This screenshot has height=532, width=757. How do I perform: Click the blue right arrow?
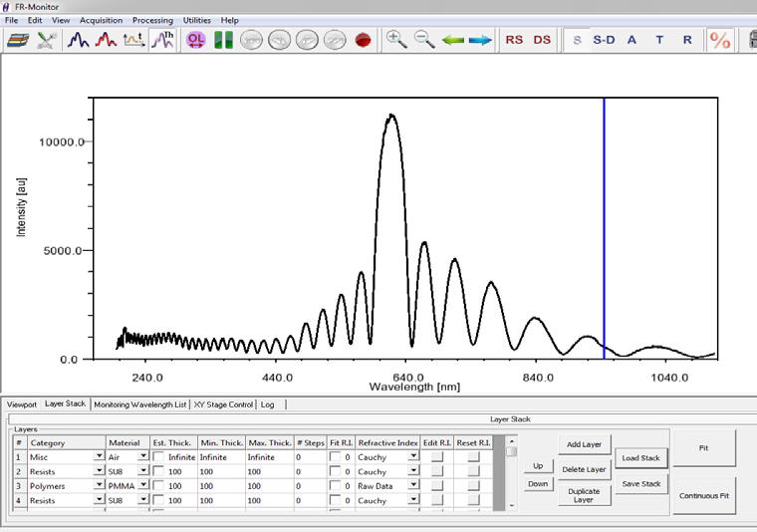pyautogui.click(x=480, y=40)
